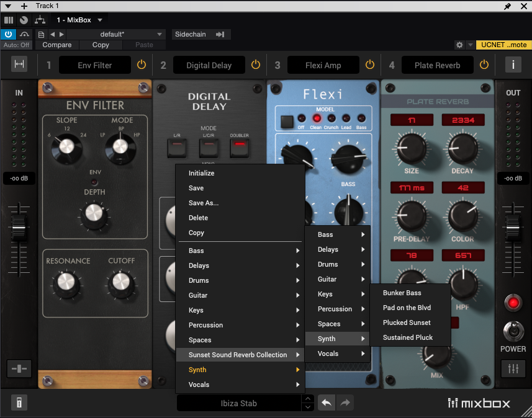
Task: Enable the L/C/R mode button on Digital Delay
Action: (209, 148)
